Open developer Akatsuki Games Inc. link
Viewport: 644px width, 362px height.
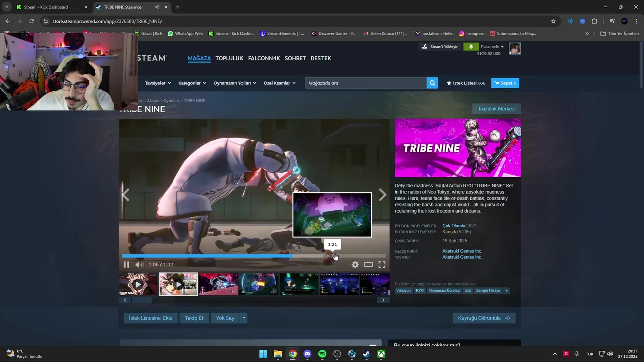(462, 251)
